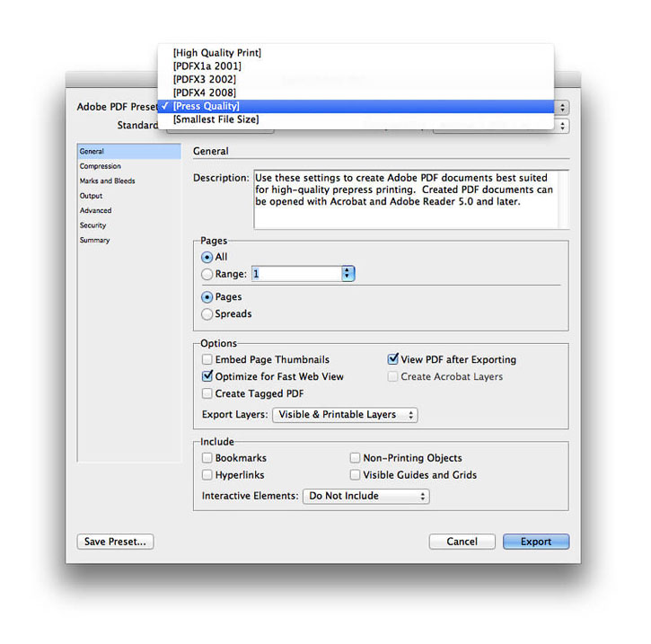Select the Range radio button
Viewport: 651px width, 644px height.
[207, 275]
